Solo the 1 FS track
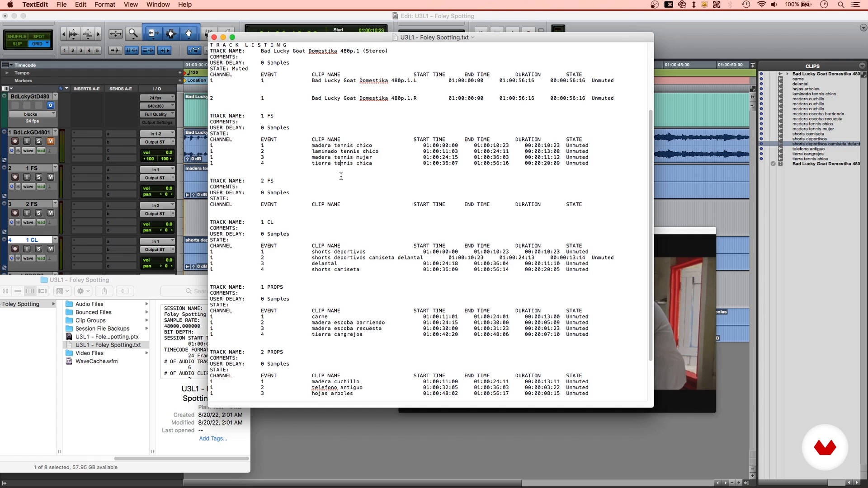The height and width of the screenshot is (488, 868). coord(38,177)
